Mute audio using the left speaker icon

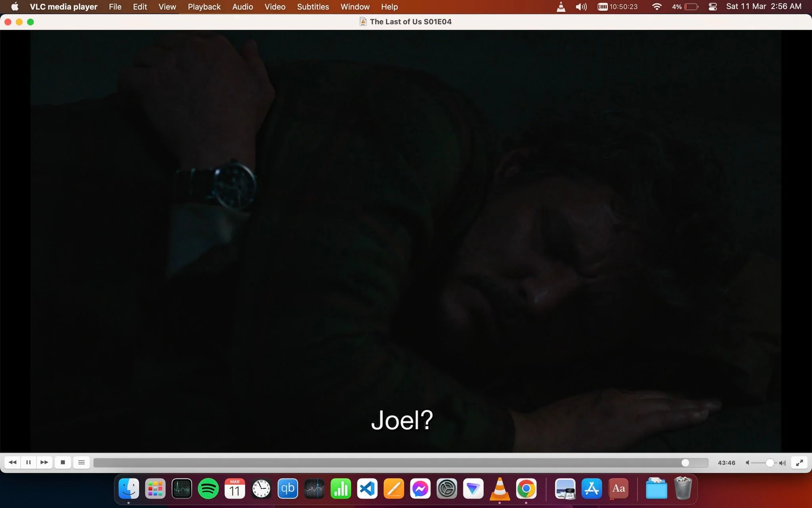[x=747, y=463]
